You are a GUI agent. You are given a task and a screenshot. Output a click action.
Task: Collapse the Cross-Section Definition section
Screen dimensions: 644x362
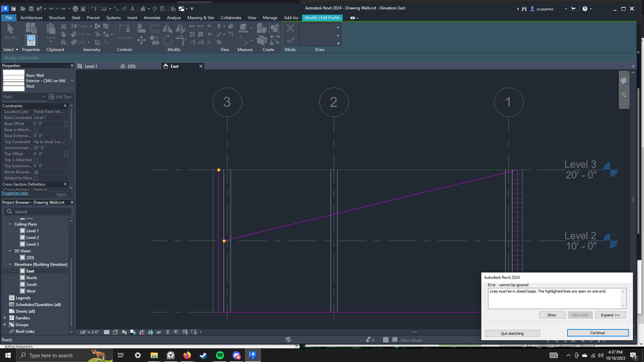click(65, 184)
